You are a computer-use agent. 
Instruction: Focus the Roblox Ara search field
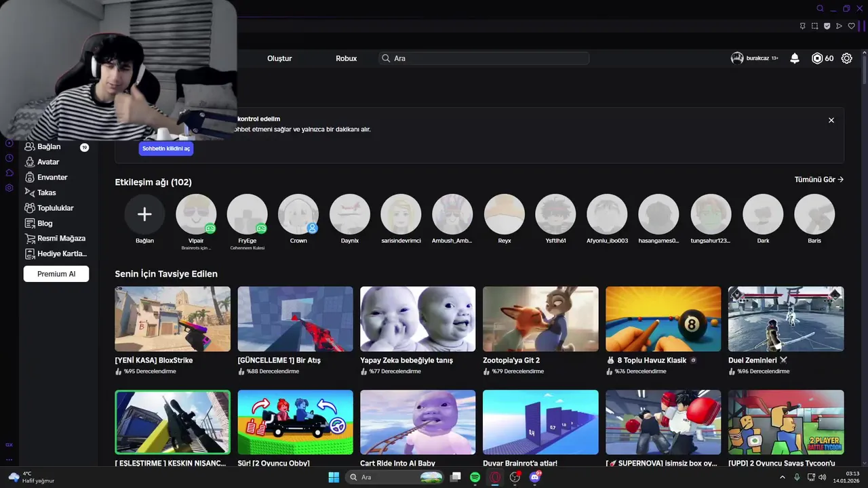point(484,58)
